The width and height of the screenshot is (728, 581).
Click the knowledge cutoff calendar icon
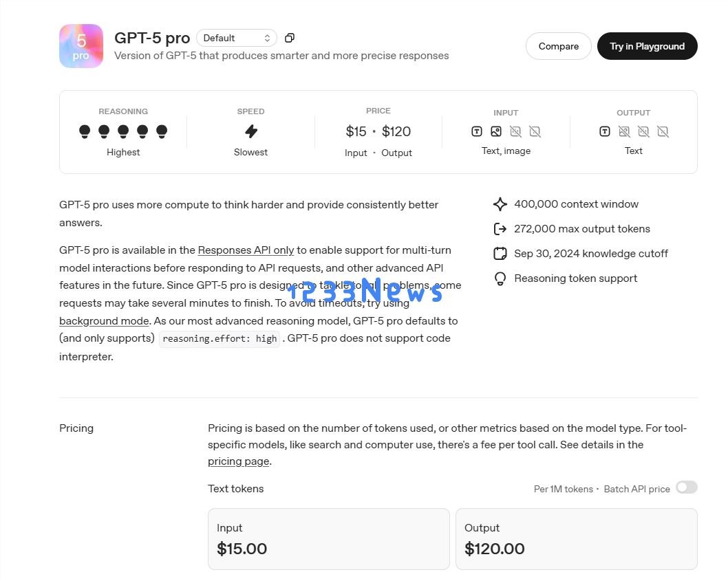[x=500, y=254]
